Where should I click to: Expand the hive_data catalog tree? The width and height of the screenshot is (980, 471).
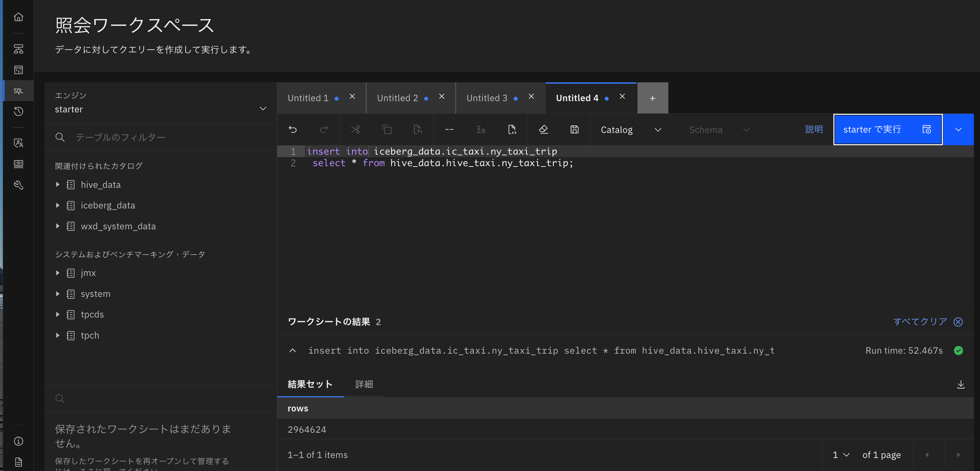point(58,185)
